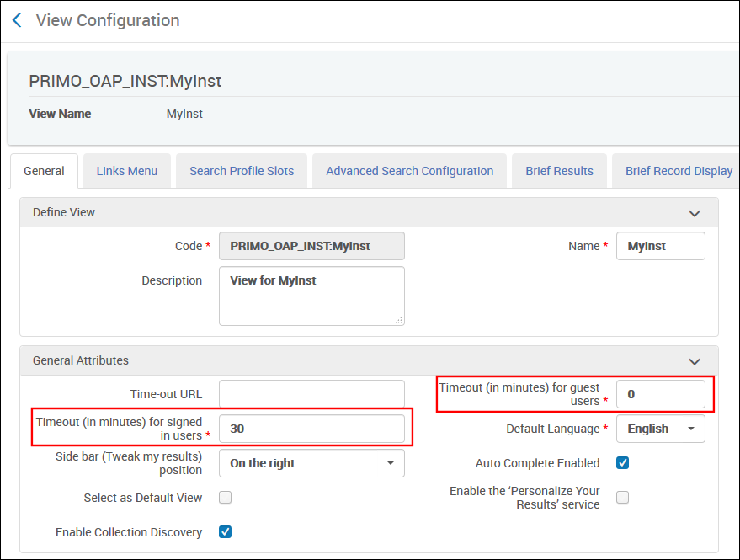
Task: Click the back arrow icon
Action: (x=17, y=20)
